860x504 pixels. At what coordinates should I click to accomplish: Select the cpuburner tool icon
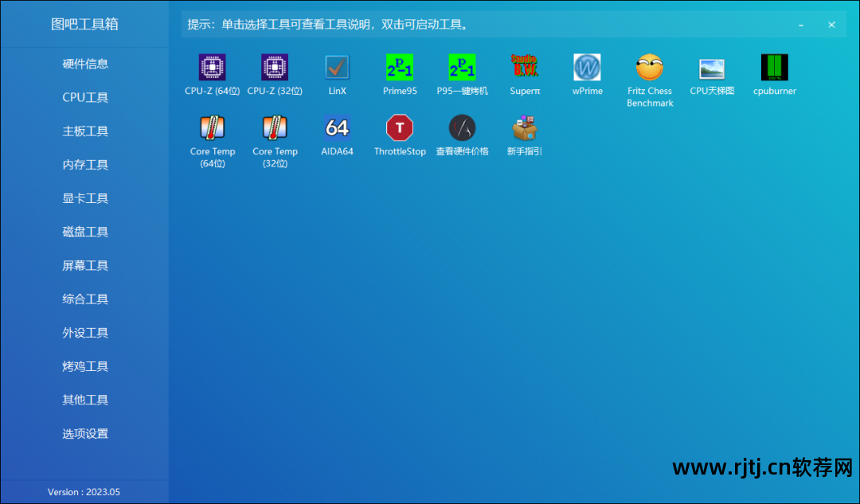774,68
